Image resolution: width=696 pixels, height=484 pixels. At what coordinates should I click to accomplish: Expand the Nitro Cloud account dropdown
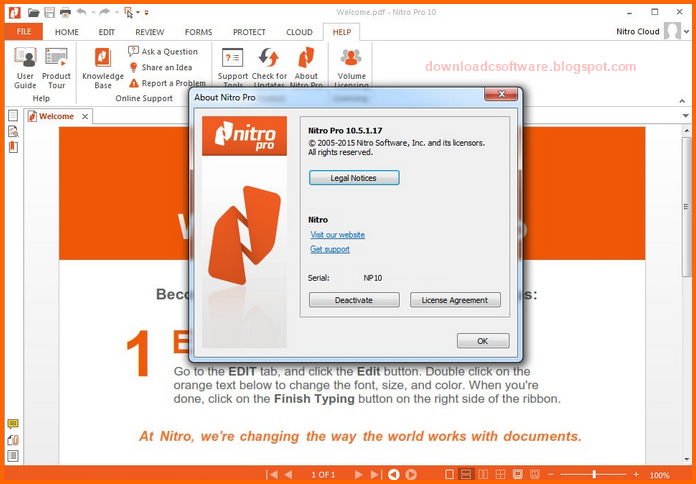(686, 32)
